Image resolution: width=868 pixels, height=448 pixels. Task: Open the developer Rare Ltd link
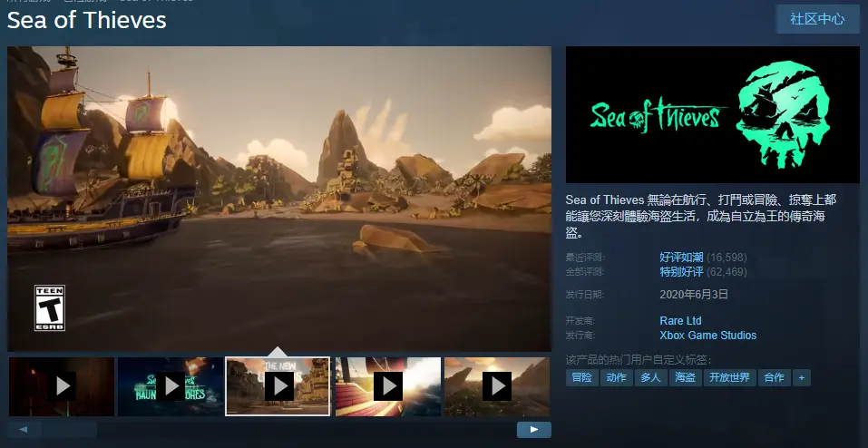click(x=680, y=321)
